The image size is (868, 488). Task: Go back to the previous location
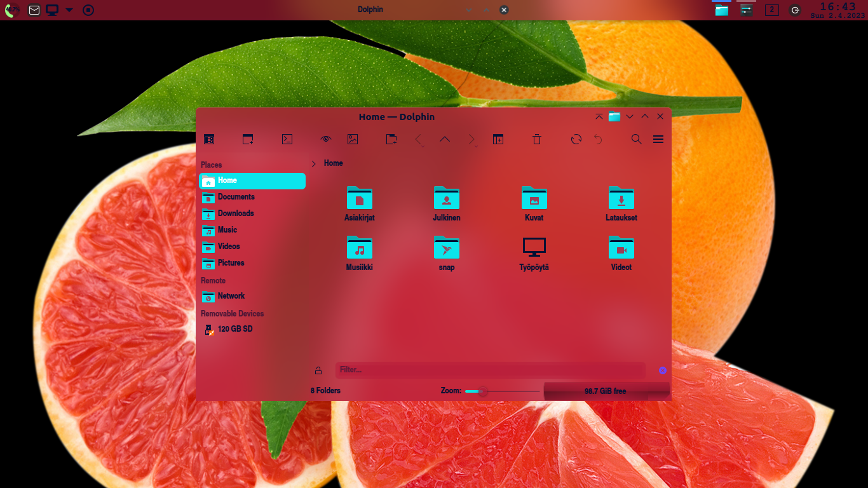point(418,139)
